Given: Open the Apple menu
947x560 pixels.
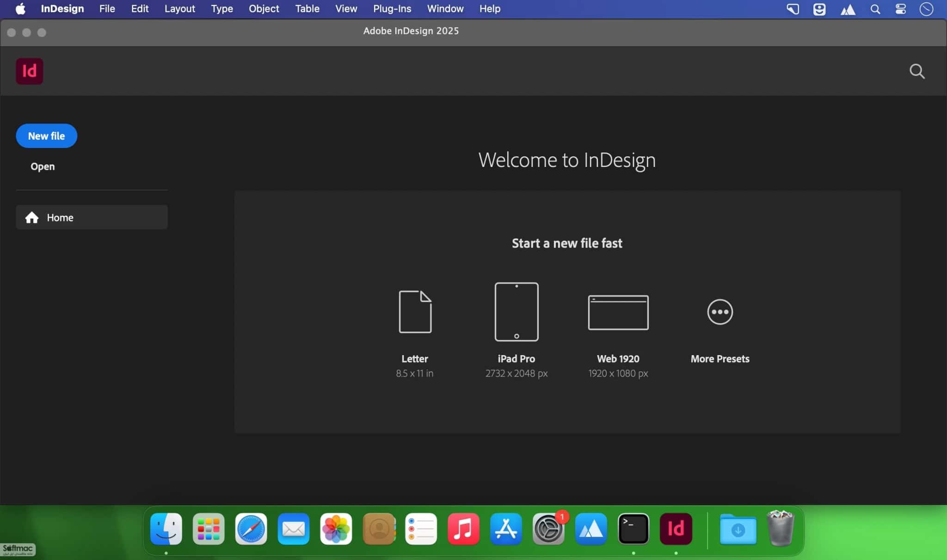Looking at the screenshot, I should tap(20, 9).
